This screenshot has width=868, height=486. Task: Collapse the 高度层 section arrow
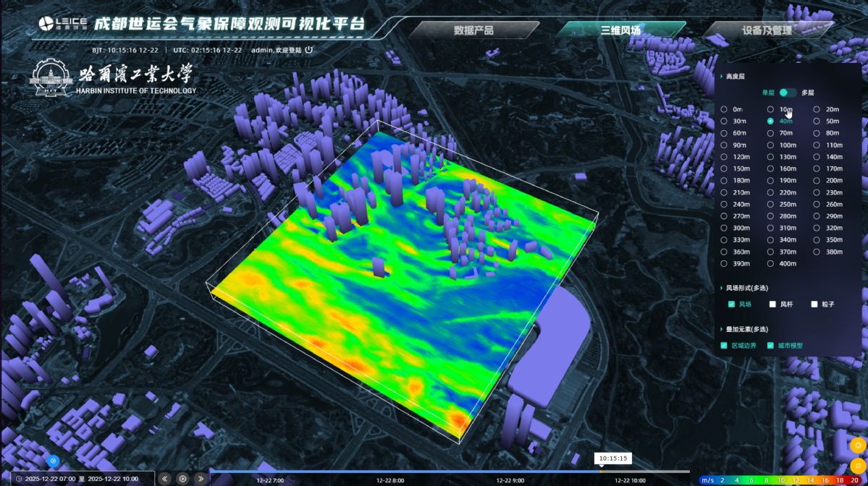tap(720, 76)
